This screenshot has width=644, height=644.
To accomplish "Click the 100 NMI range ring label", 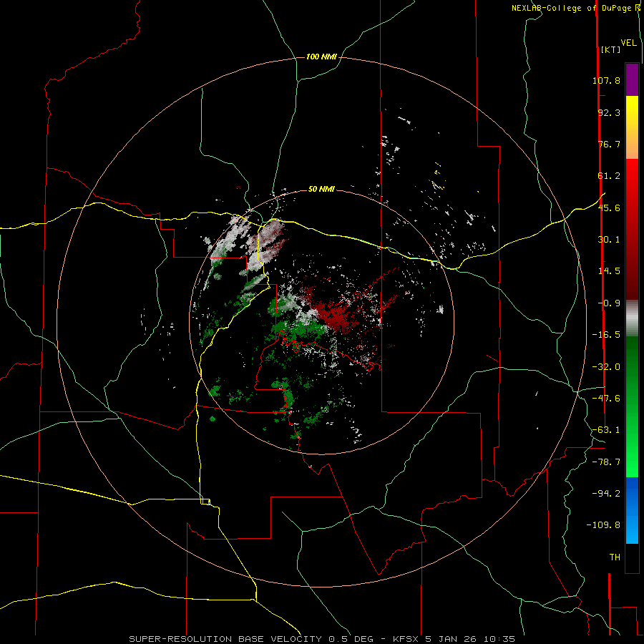I will pyautogui.click(x=321, y=57).
